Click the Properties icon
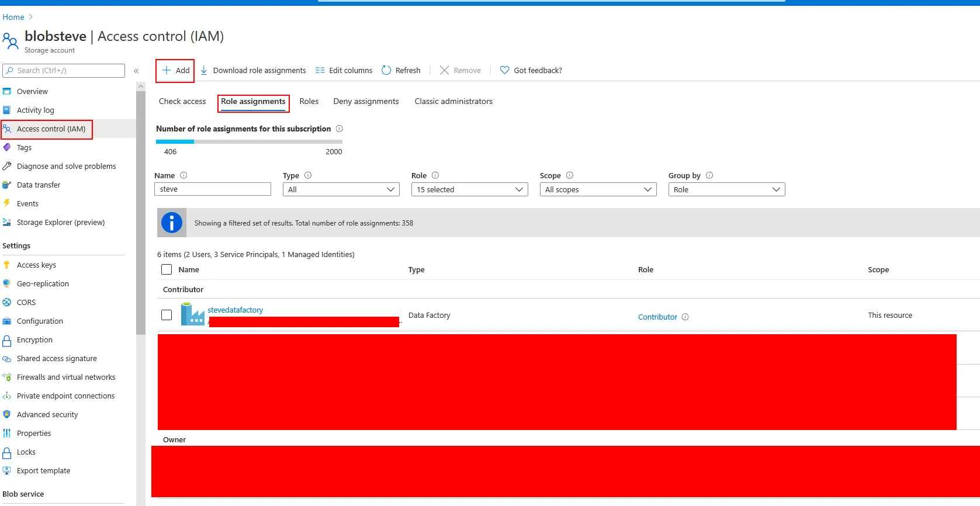The image size is (980, 506). click(x=7, y=433)
